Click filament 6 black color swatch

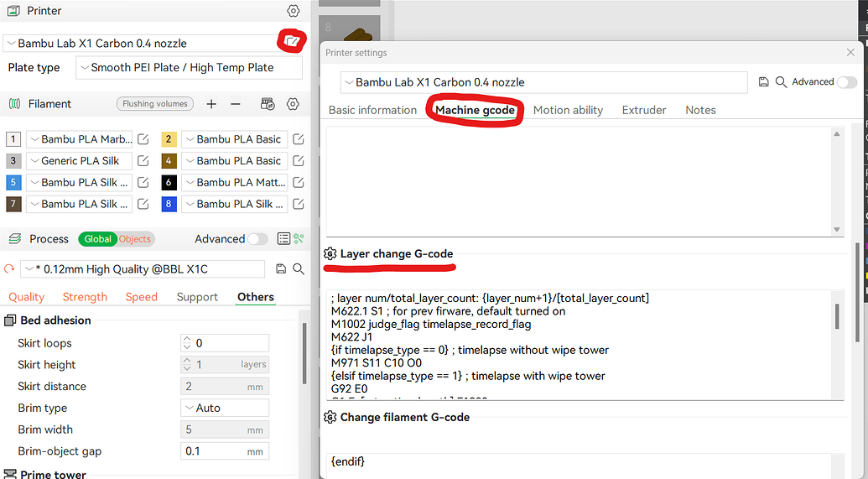tap(169, 182)
